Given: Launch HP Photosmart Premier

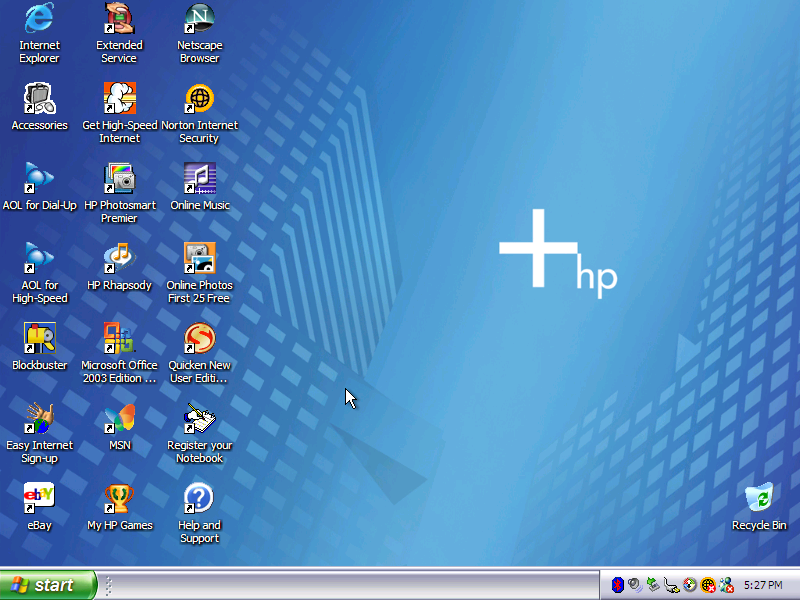Looking at the screenshot, I should pos(120,180).
